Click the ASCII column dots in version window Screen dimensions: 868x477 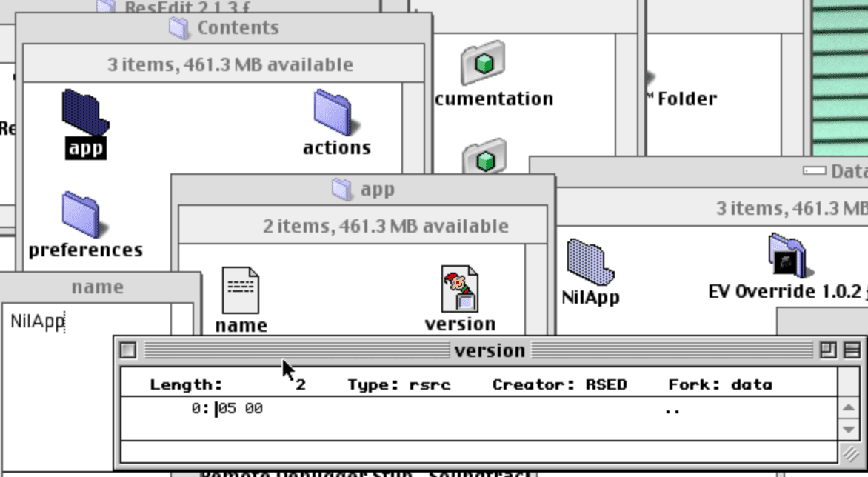(672, 411)
